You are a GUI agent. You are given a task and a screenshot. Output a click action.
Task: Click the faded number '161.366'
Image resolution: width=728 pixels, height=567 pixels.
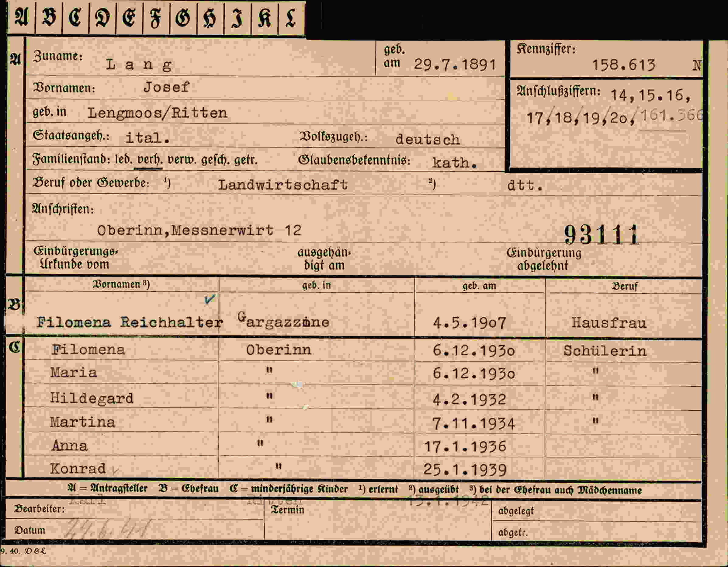point(671,115)
